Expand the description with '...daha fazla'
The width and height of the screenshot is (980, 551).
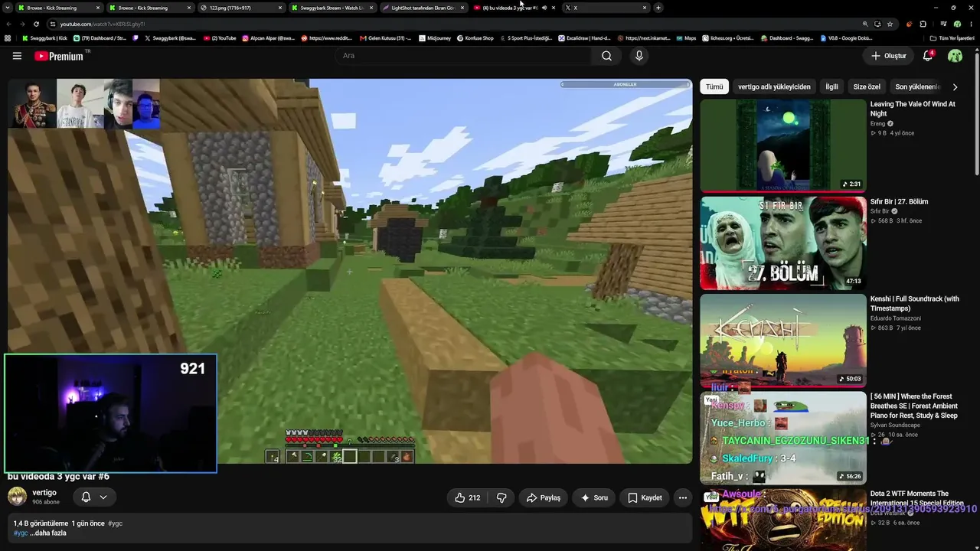48,533
